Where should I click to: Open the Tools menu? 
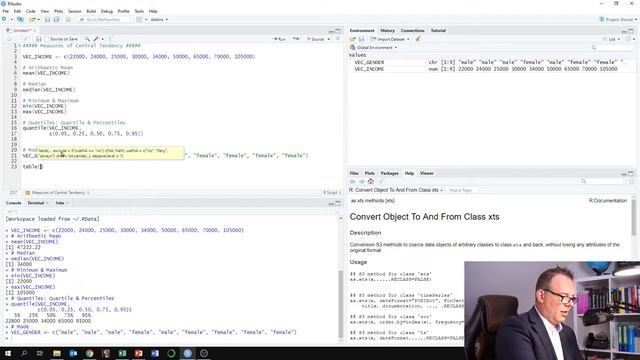139,11
